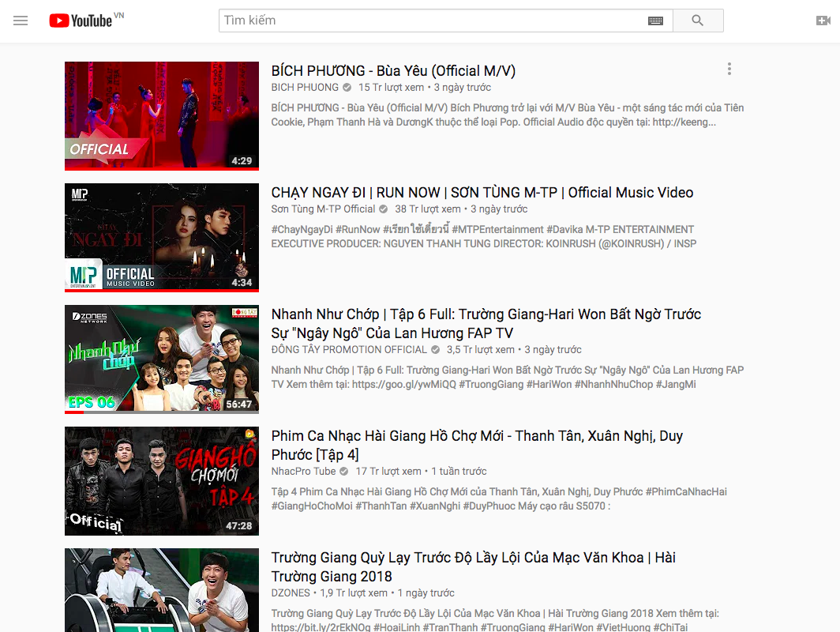840x632 pixels.
Task: Open the Trường Giang Mạc Văn Khoa thumbnail
Action: point(162,590)
